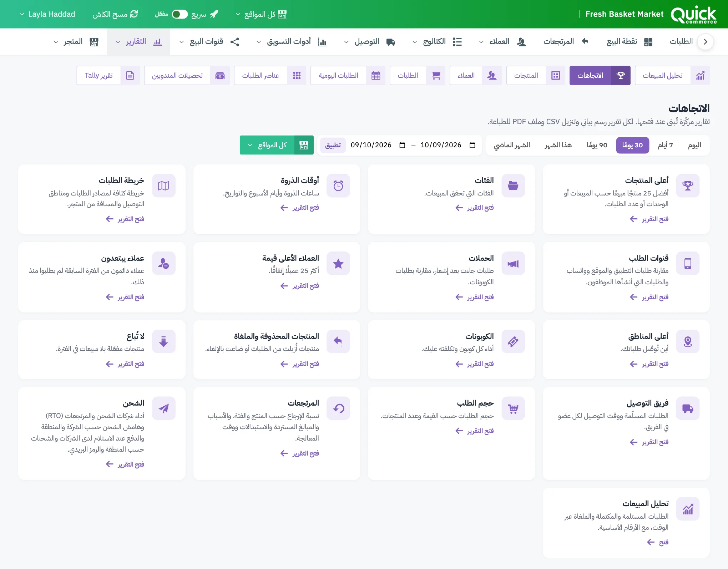Click the navigation scroll arrow beside الطلبات
This screenshot has height=569, width=728.
pyautogui.click(x=705, y=42)
